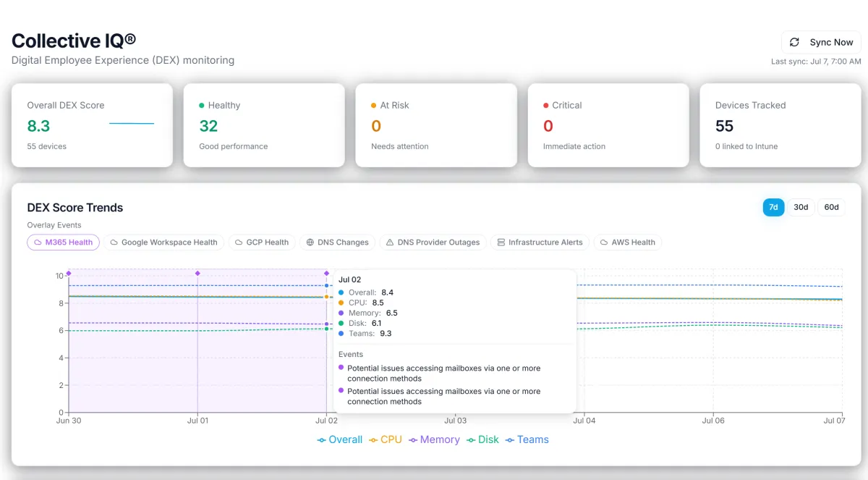
Task: Click the globe icon in DNS Changes chip
Action: click(310, 243)
